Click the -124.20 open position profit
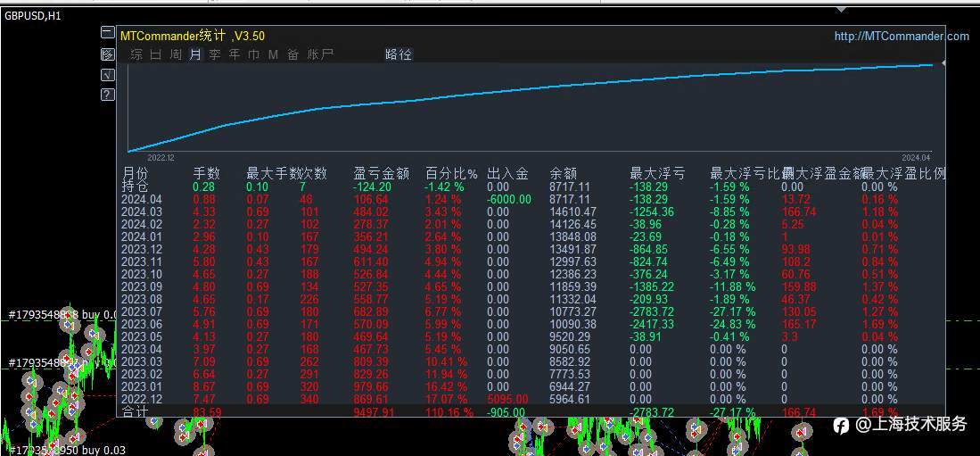 373,187
